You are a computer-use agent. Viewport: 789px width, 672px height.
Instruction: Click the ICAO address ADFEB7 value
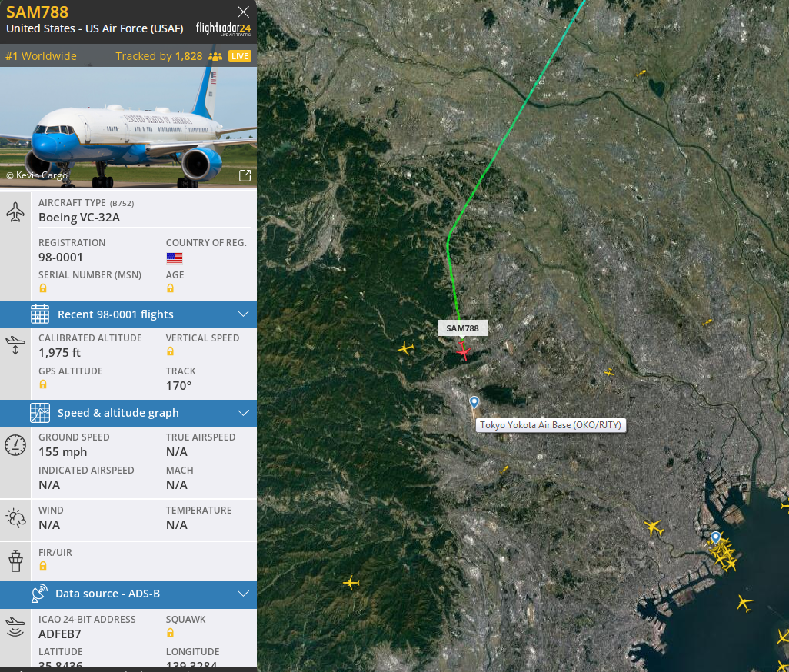59,634
